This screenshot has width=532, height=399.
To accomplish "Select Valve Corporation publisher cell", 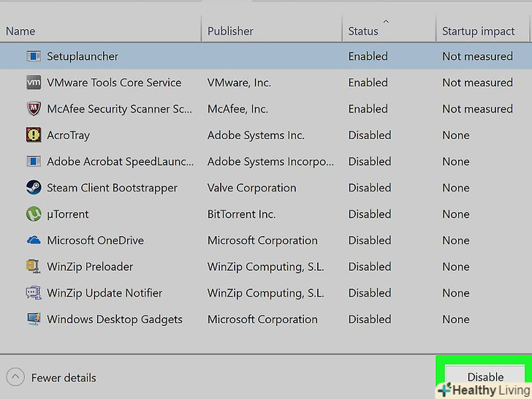I will [x=251, y=188].
